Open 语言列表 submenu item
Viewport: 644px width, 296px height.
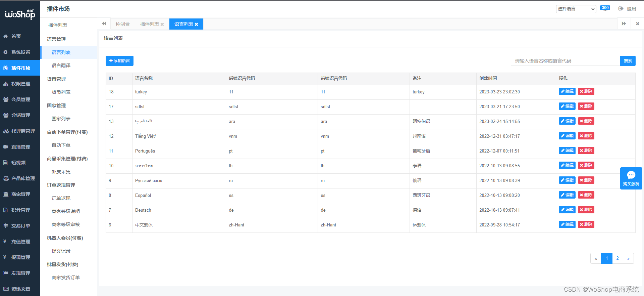[69, 52]
